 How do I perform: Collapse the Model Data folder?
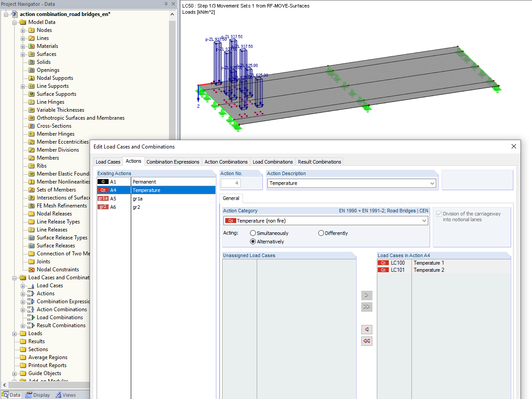(15, 22)
